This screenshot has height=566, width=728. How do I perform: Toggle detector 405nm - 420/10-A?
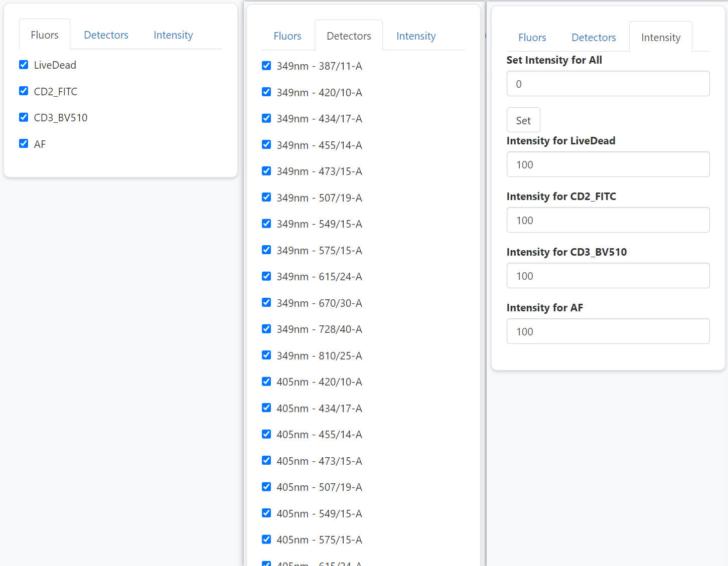266,382
